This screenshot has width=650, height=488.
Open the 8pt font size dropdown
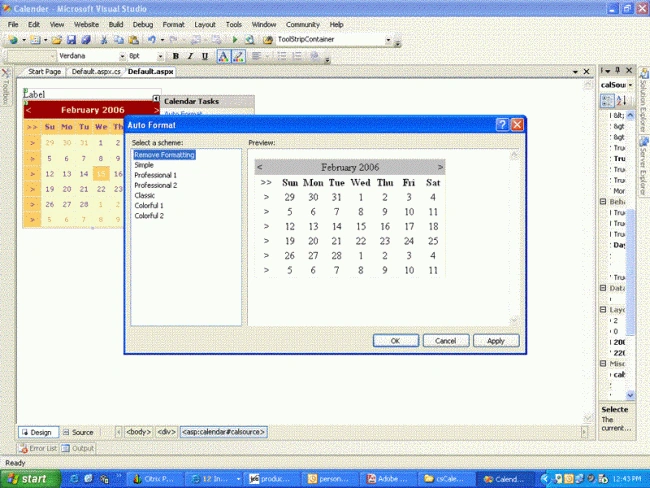[x=160, y=56]
